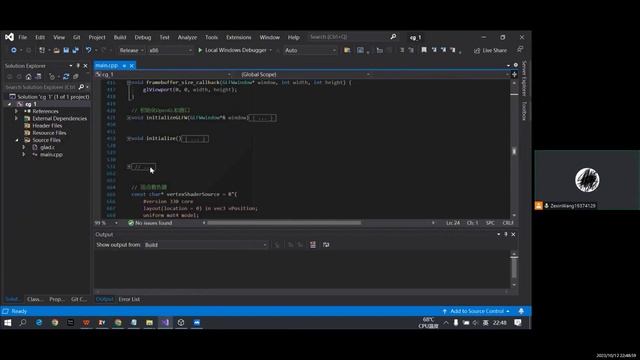640x360 pixels.
Task: Click Add to Source Control
Action: [476, 311]
